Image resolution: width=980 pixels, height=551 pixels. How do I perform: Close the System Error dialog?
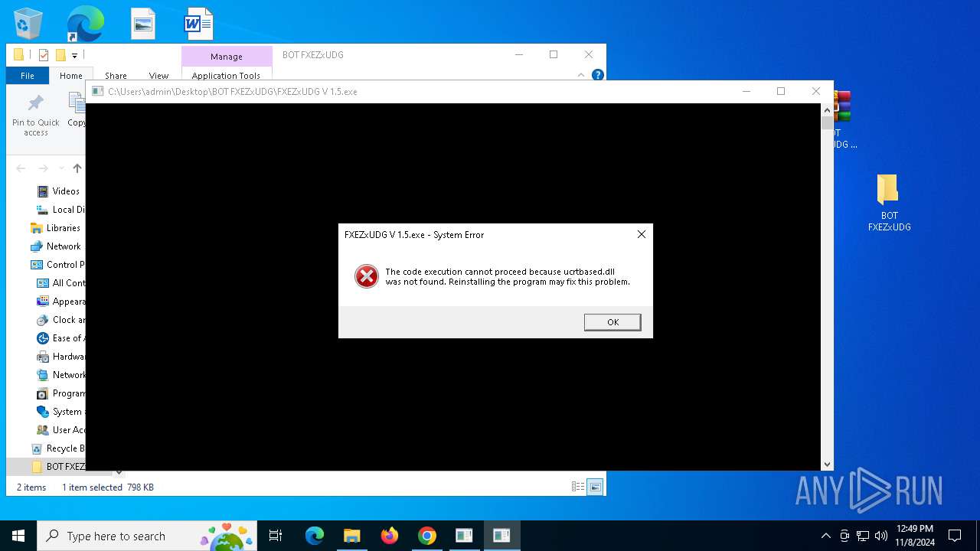coord(642,234)
